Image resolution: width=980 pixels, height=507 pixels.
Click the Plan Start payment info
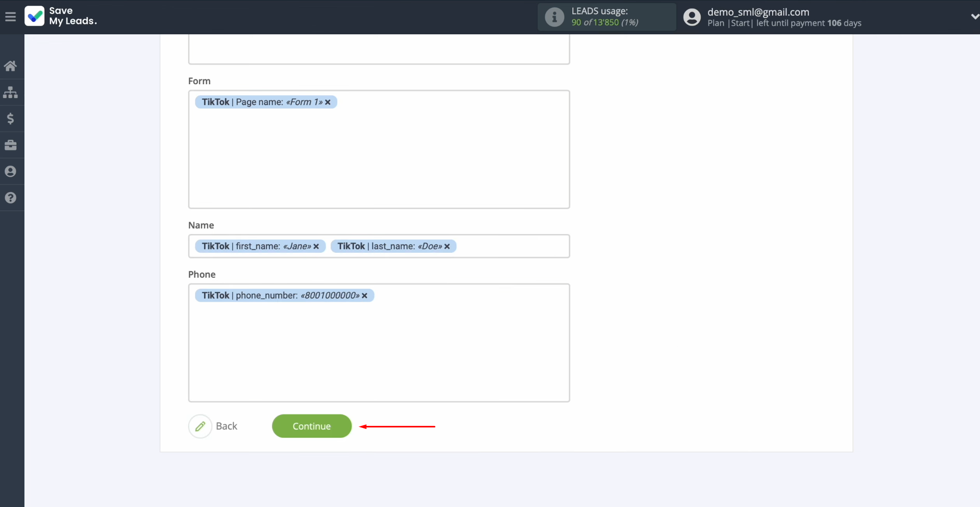784,23
